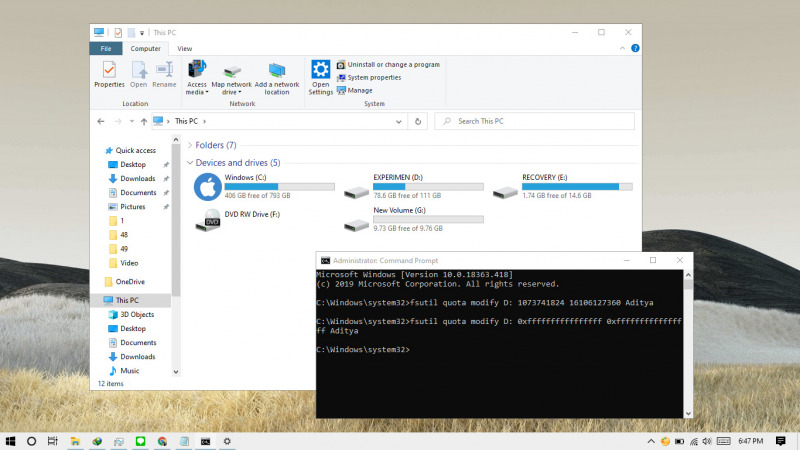The width and height of the screenshot is (800, 450).
Task: Click Uninstall or change a program
Action: point(388,65)
